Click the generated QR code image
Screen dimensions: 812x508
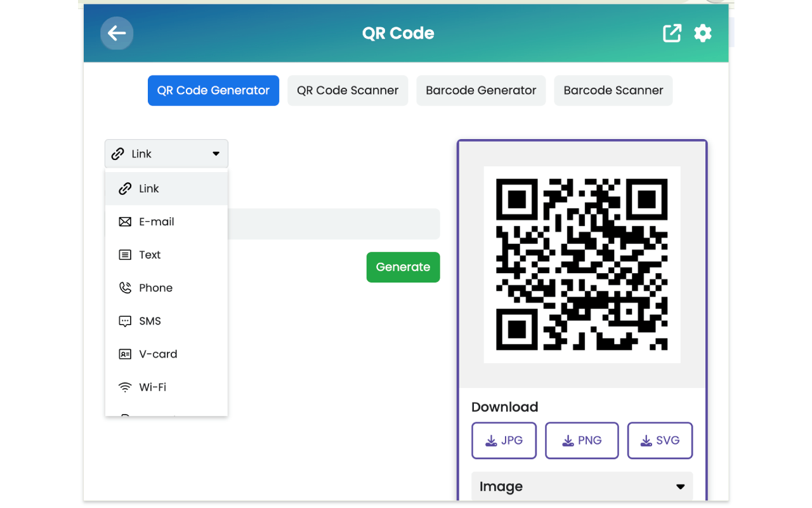point(582,264)
